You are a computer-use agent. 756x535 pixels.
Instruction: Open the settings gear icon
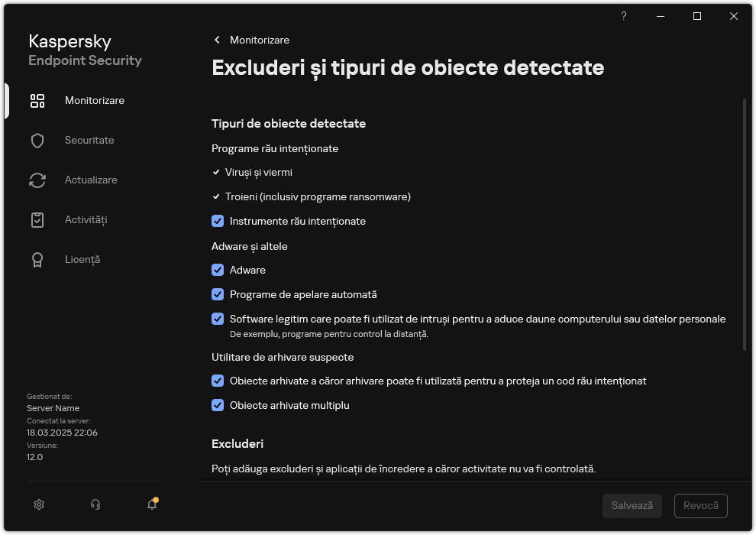38,504
